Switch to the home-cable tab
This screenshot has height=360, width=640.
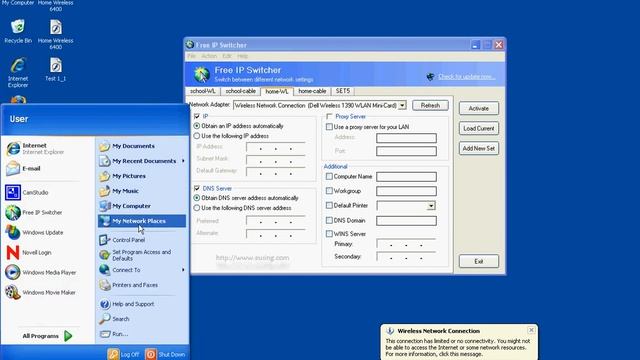click(312, 91)
